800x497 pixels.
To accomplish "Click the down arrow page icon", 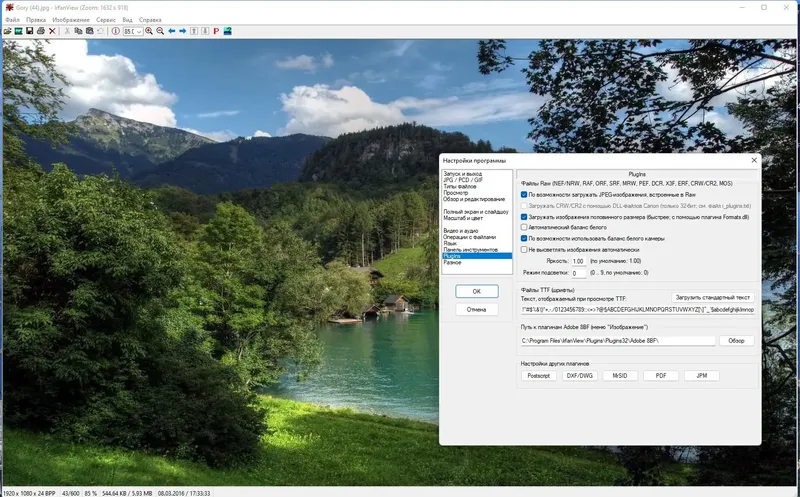I will [x=205, y=31].
